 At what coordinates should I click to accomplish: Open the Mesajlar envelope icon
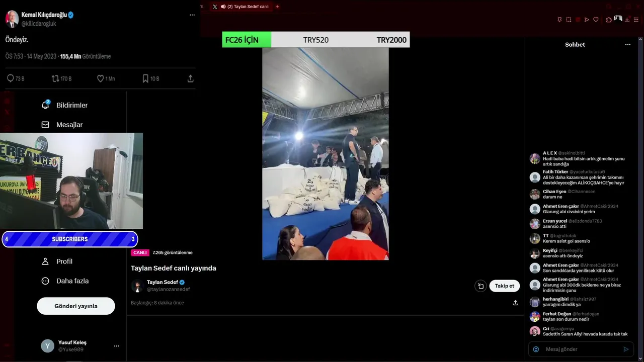[45, 125]
